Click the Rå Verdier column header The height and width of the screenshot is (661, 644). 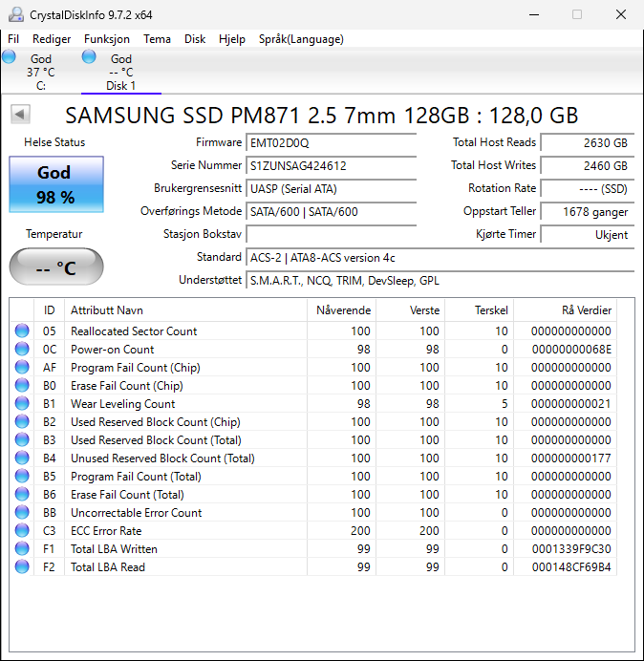pyautogui.click(x=565, y=310)
